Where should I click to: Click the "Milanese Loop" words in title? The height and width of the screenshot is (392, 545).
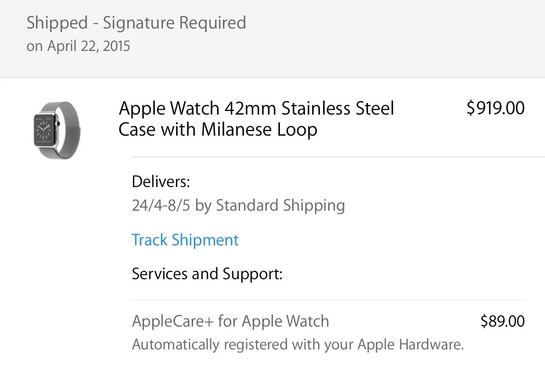point(259,130)
